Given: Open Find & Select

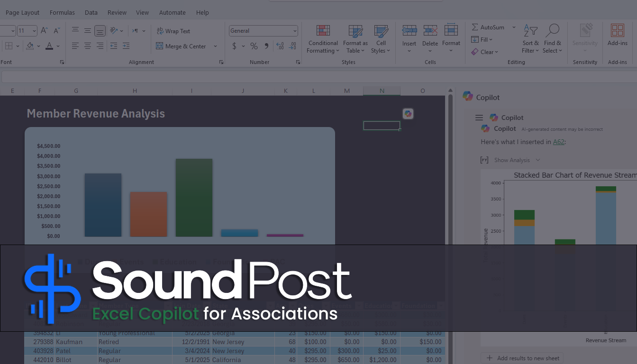Looking at the screenshot, I should click(x=552, y=39).
